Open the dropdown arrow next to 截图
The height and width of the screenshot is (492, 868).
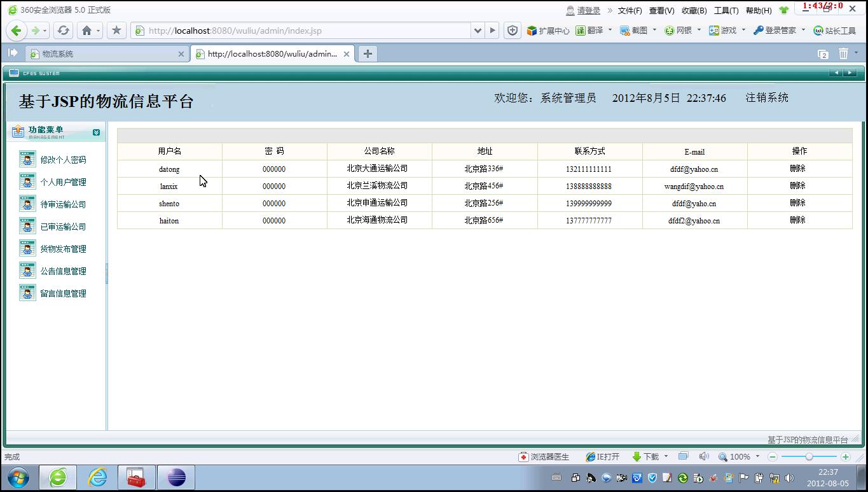[x=654, y=30]
